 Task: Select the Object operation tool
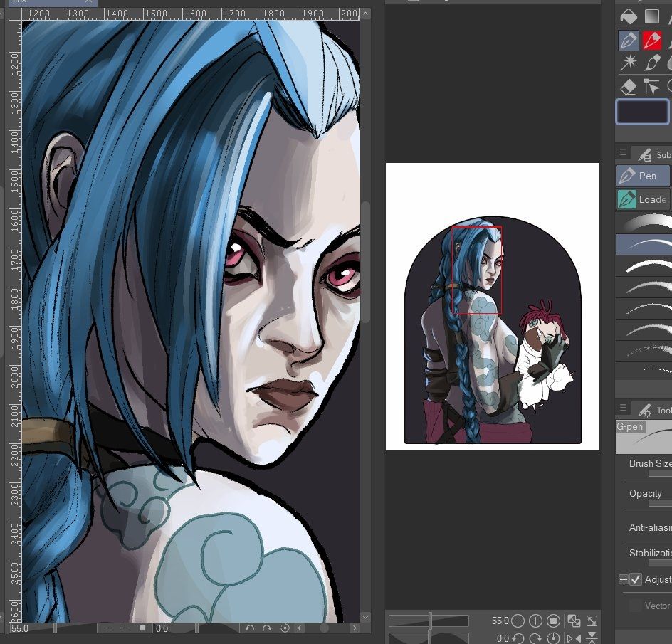651,87
